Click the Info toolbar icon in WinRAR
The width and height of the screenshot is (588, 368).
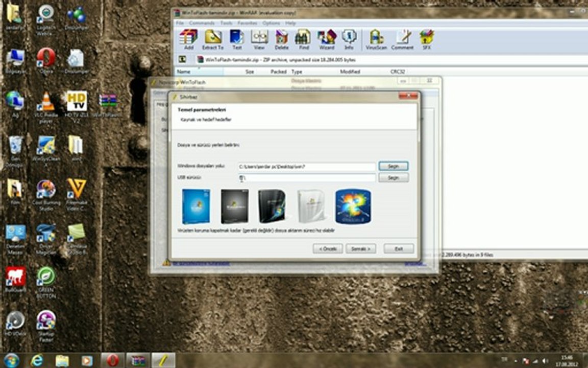coord(349,40)
